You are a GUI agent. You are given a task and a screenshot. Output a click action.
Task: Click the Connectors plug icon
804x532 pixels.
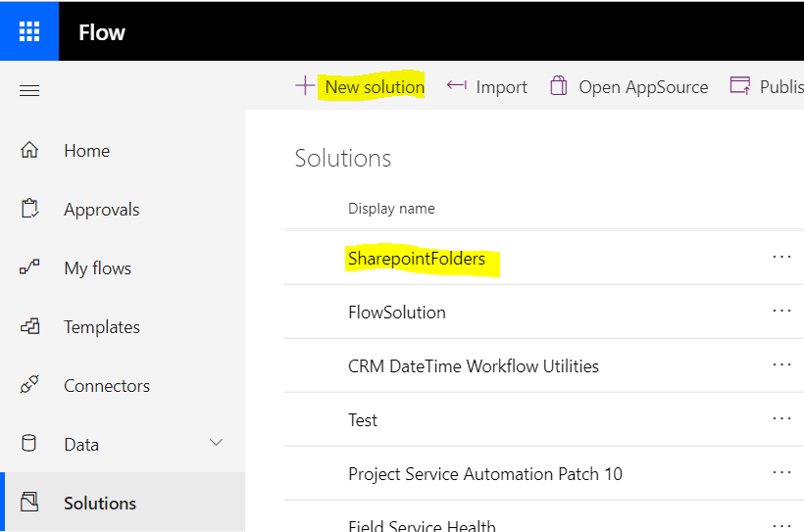[29, 385]
